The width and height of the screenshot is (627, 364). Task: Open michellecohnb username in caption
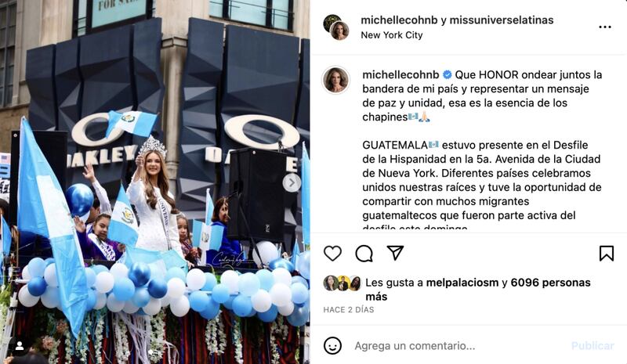[x=400, y=74]
